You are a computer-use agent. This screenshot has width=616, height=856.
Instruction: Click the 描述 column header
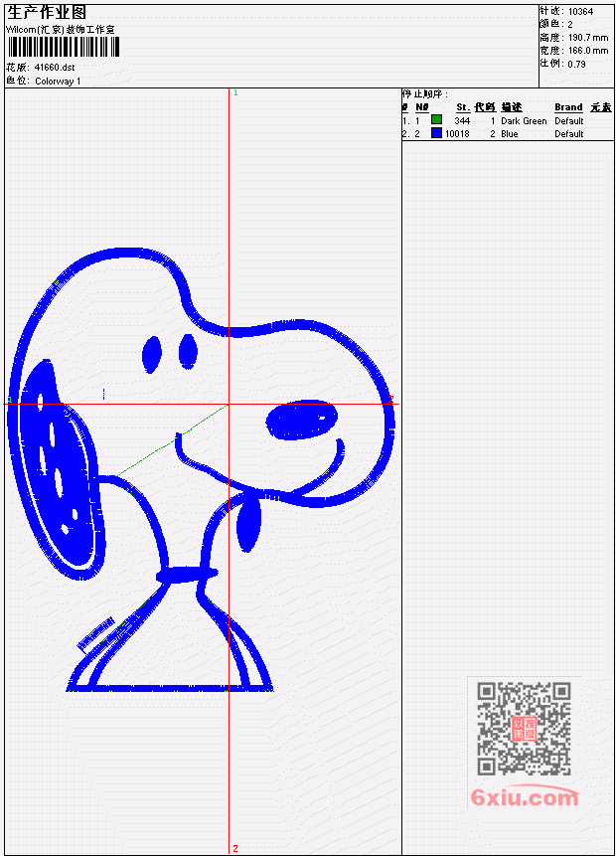512,107
